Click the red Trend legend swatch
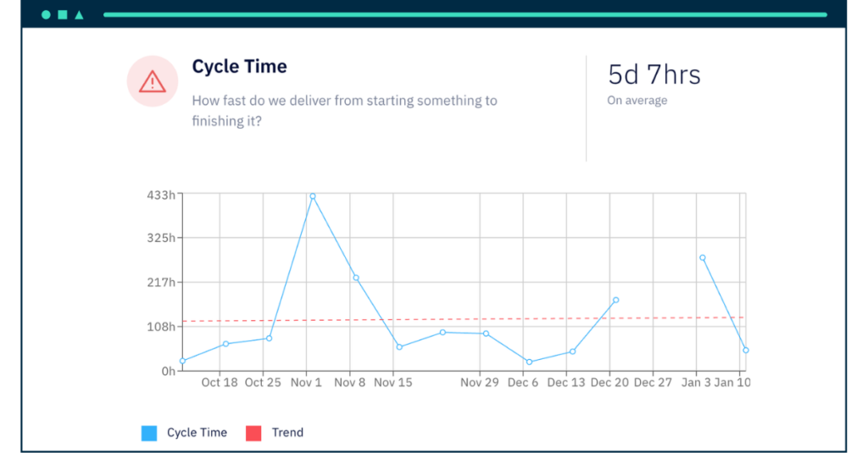 pyautogui.click(x=253, y=433)
